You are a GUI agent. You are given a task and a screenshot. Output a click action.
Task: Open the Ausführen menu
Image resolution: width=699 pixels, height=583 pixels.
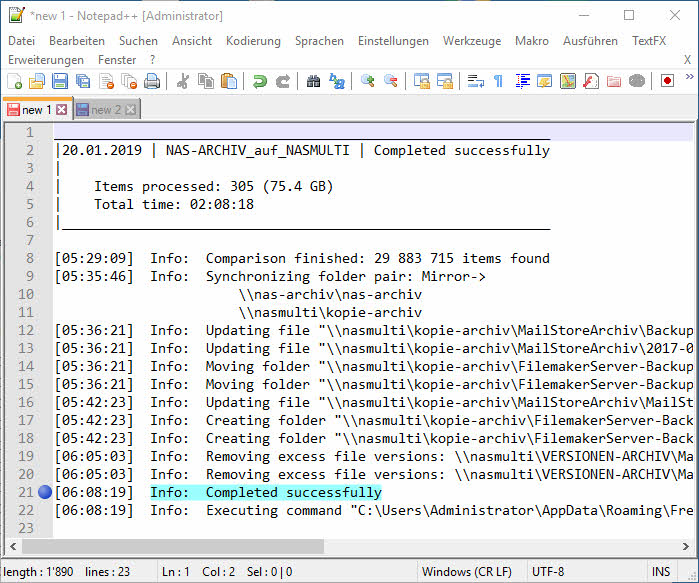590,41
